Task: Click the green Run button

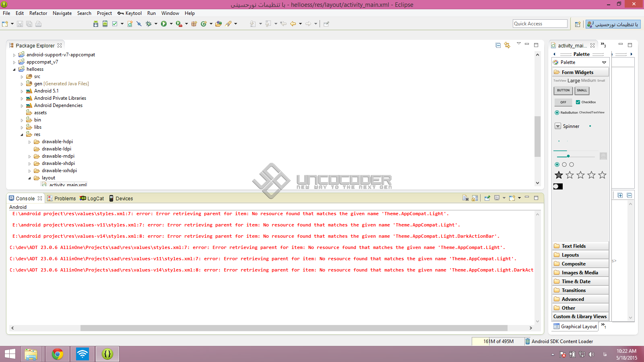Action: (164, 24)
